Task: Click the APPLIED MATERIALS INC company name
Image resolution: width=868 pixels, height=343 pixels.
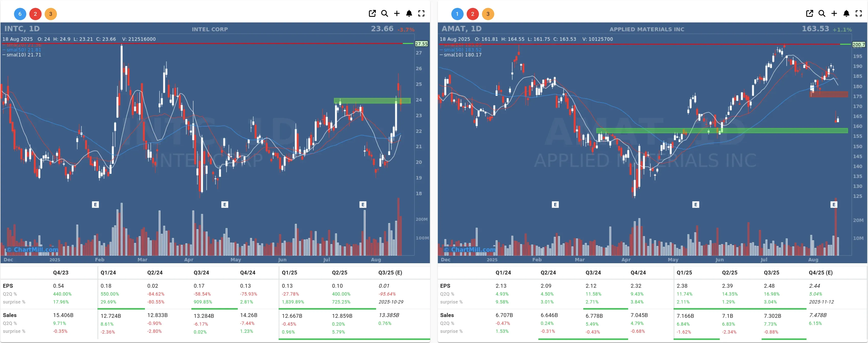Action: click(x=647, y=29)
